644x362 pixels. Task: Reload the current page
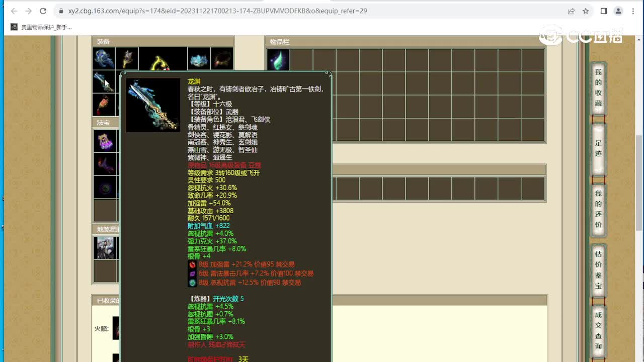(x=43, y=11)
